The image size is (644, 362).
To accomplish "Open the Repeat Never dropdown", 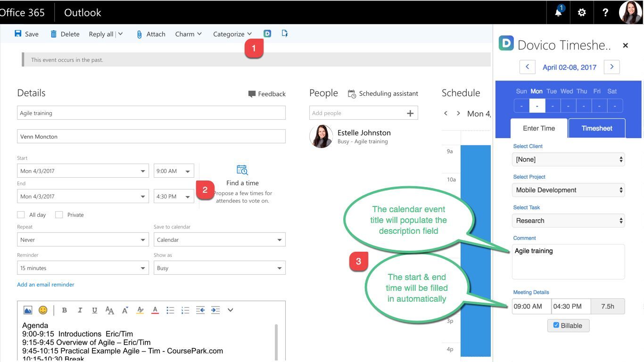I will click(x=83, y=239).
